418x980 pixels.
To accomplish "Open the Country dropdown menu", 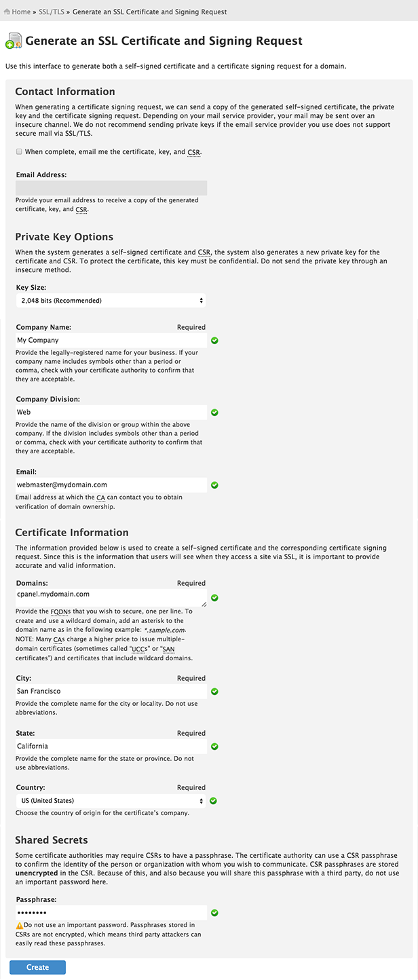I will coord(111,801).
